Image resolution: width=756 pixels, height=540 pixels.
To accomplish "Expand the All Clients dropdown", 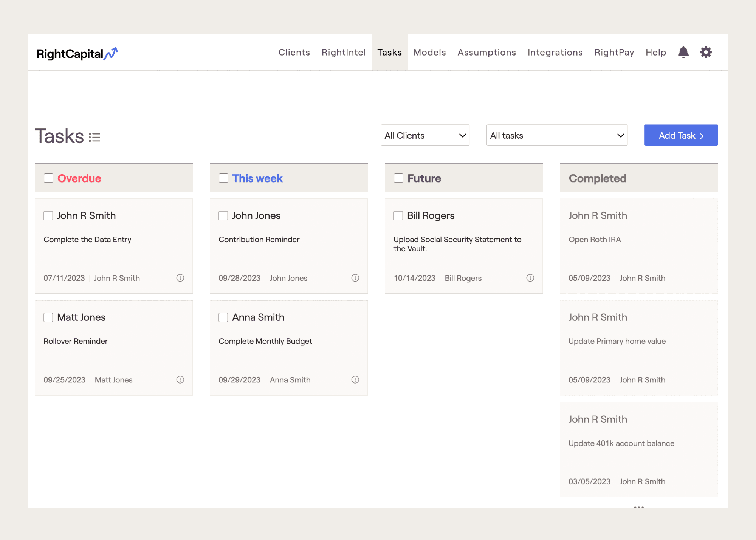I will click(x=425, y=135).
